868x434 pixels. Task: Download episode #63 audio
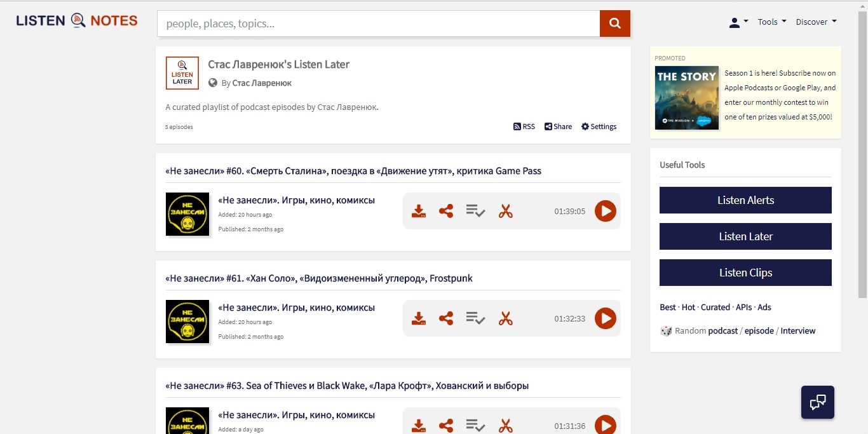418,426
